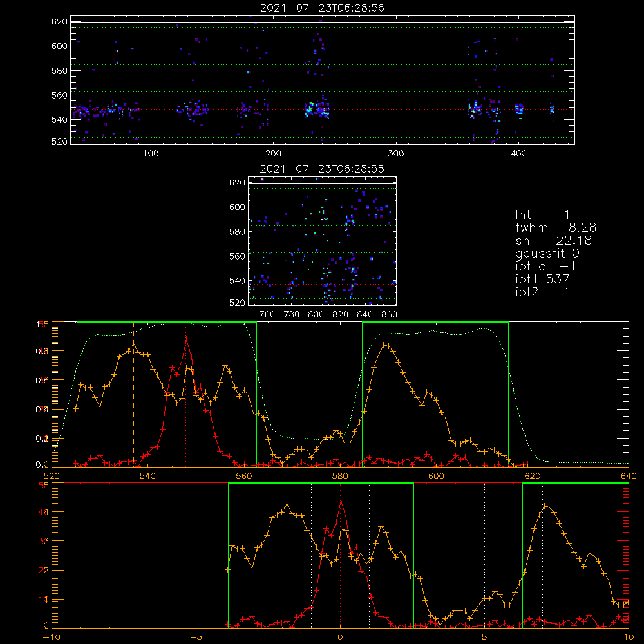The height and width of the screenshot is (644, 644).
Task: Click x-axis label 760 in middle plot
Action: [x=267, y=315]
